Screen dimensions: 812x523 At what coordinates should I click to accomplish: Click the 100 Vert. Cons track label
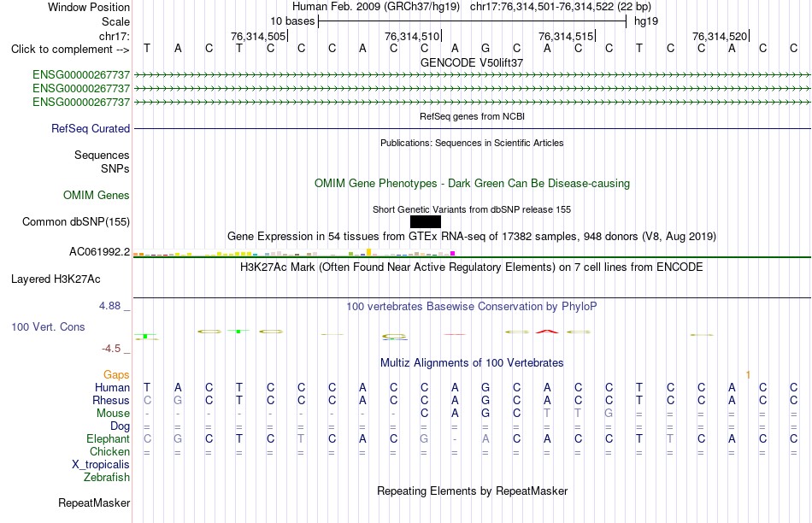(x=48, y=326)
